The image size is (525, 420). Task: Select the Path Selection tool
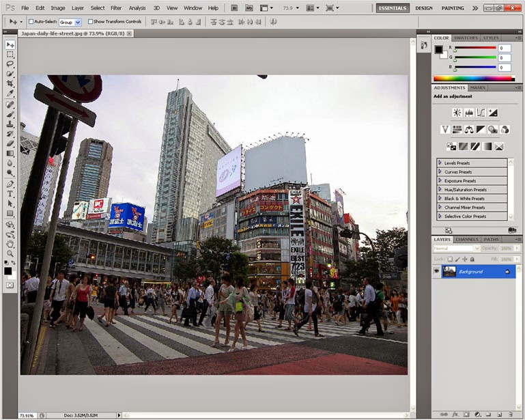(10, 204)
